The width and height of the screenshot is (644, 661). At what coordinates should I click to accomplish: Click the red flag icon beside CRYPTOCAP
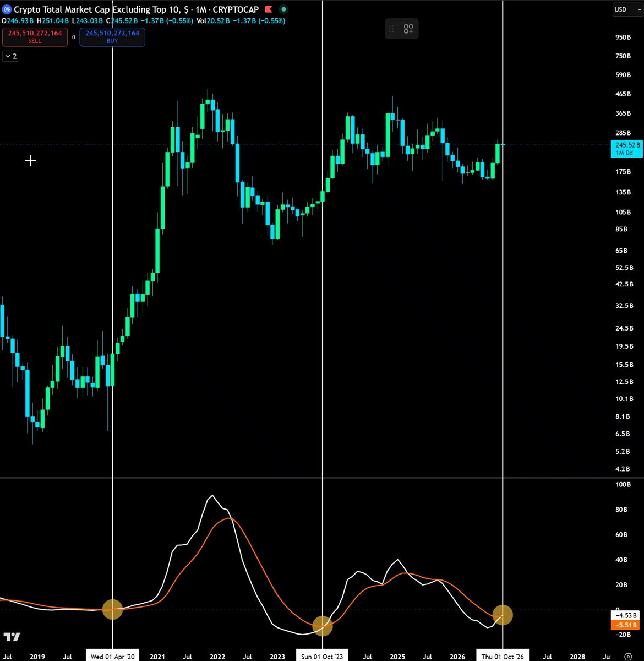(x=269, y=9)
